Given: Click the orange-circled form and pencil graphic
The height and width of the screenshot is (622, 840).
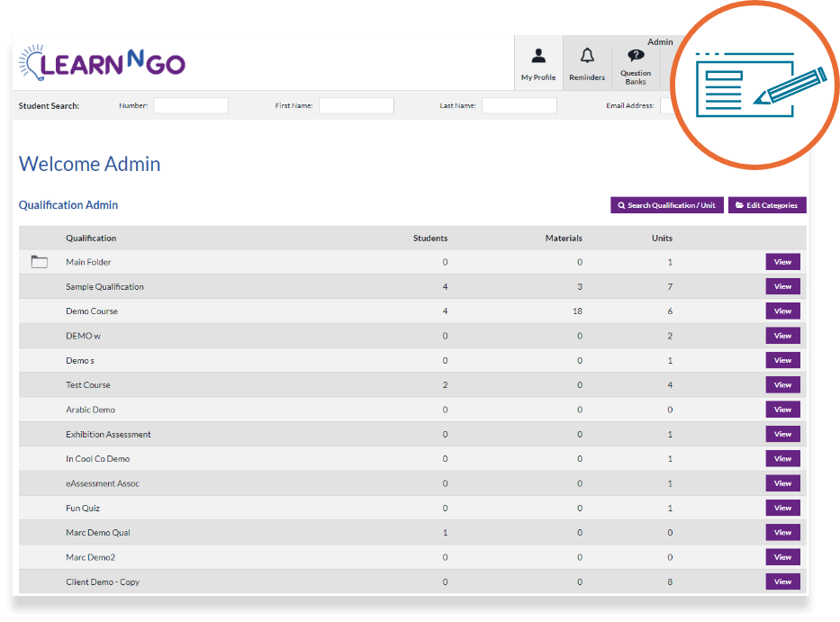Looking at the screenshot, I should point(754,86).
